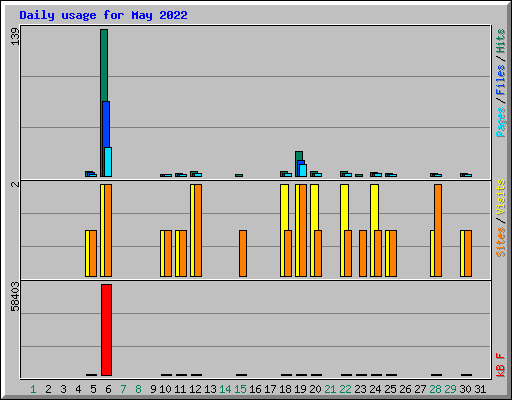Click green day label '29' on x-axis
512x400 pixels.
pyautogui.click(x=450, y=389)
